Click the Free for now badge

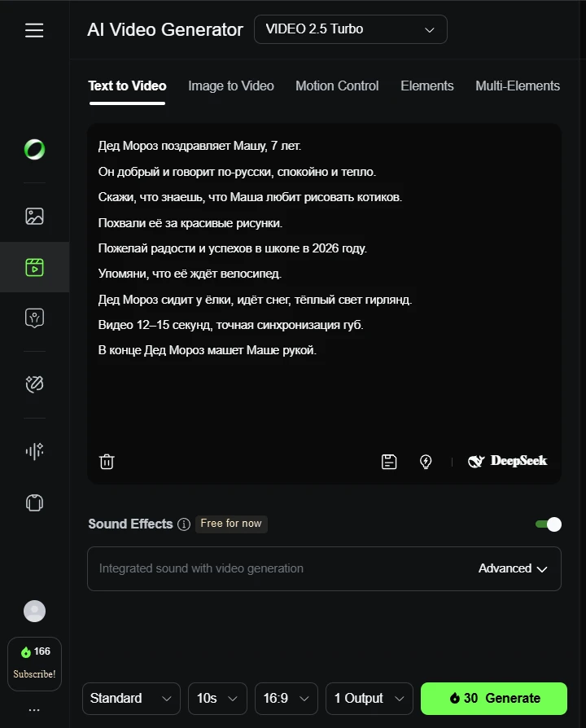(231, 524)
